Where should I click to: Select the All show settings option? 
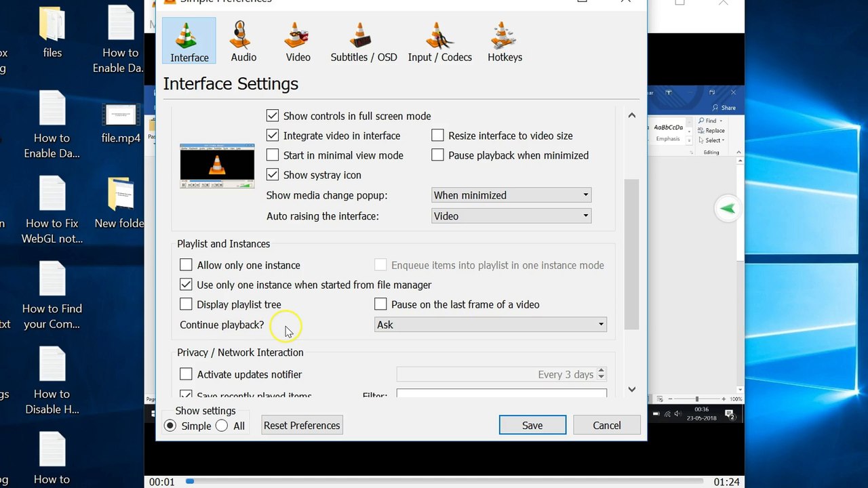[x=222, y=426]
